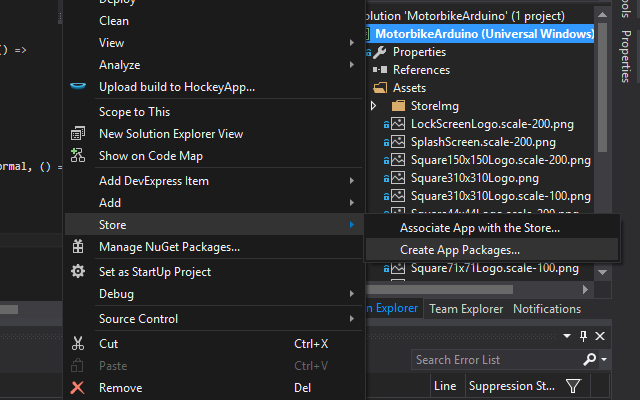Open the search dropdown arrow in Error List
This screenshot has width=640, height=400.
coord(604,359)
